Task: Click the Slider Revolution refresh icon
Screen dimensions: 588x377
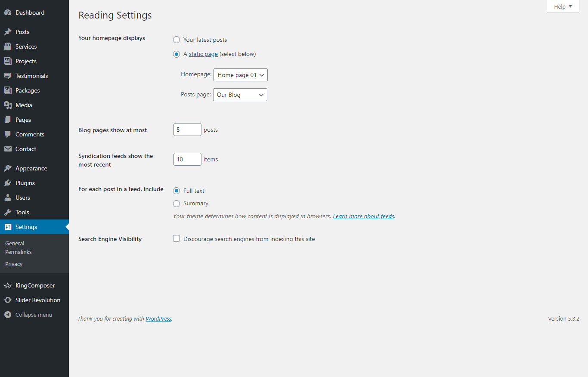Action: [8, 300]
